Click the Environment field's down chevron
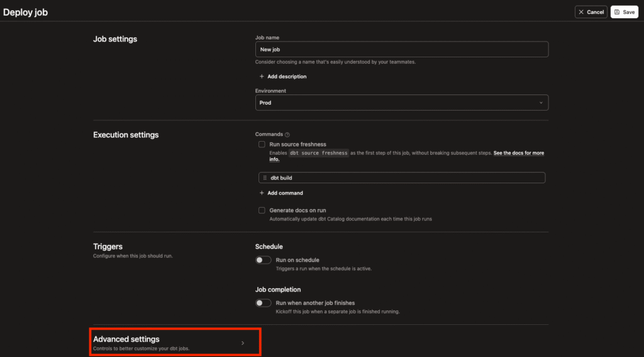Image resolution: width=644 pixels, height=357 pixels. (x=541, y=103)
